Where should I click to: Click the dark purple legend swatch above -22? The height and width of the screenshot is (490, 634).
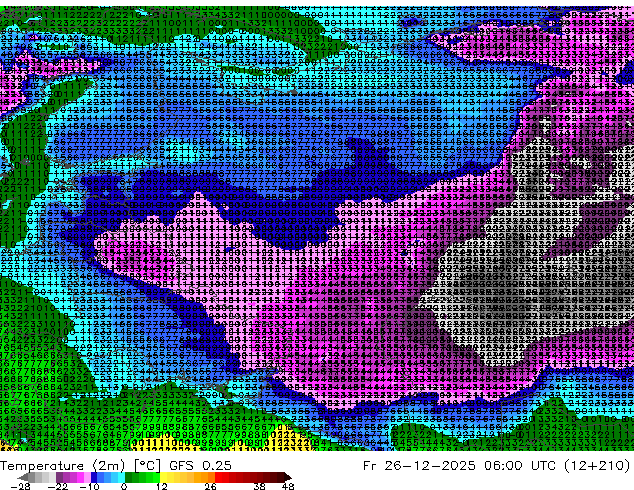59,477
